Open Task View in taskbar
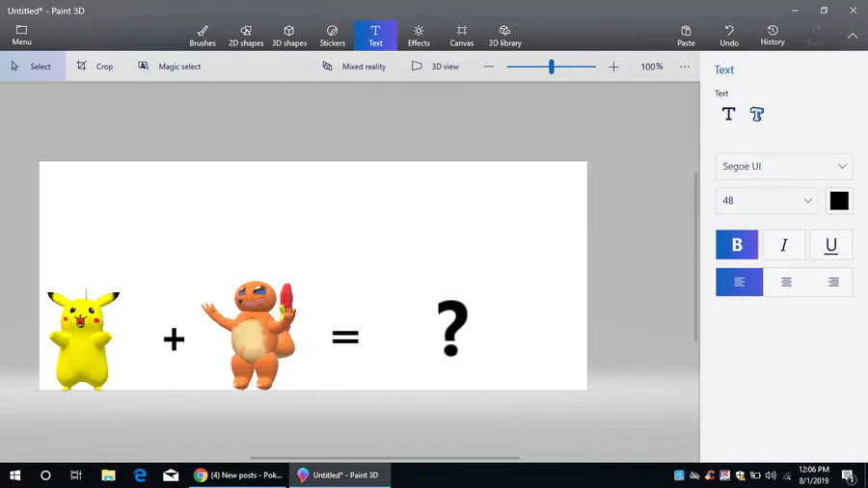The image size is (868, 488). tap(76, 475)
